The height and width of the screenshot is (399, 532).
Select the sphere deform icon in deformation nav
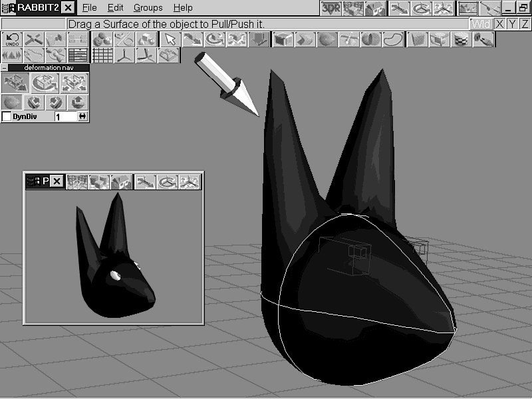(x=11, y=102)
